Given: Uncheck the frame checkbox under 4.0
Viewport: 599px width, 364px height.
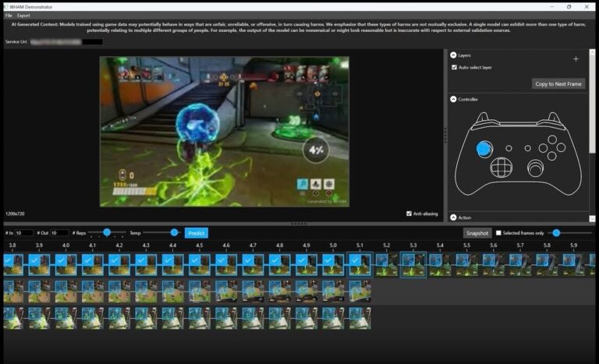Looking at the screenshot, I should (x=62, y=260).
